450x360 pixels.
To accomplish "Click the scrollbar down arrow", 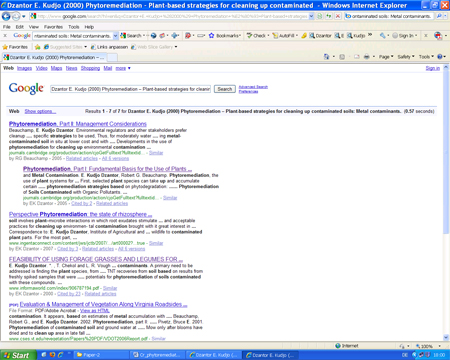I will coord(446,337).
